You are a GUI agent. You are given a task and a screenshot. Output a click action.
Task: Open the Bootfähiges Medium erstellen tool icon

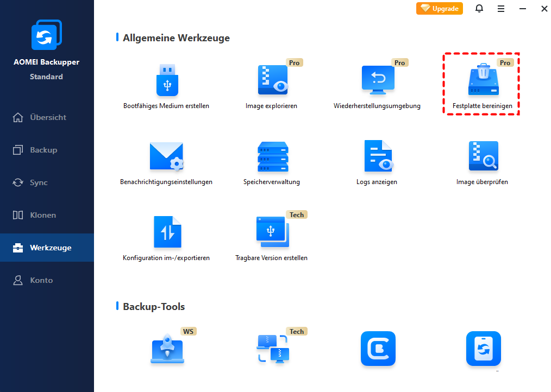pos(167,80)
